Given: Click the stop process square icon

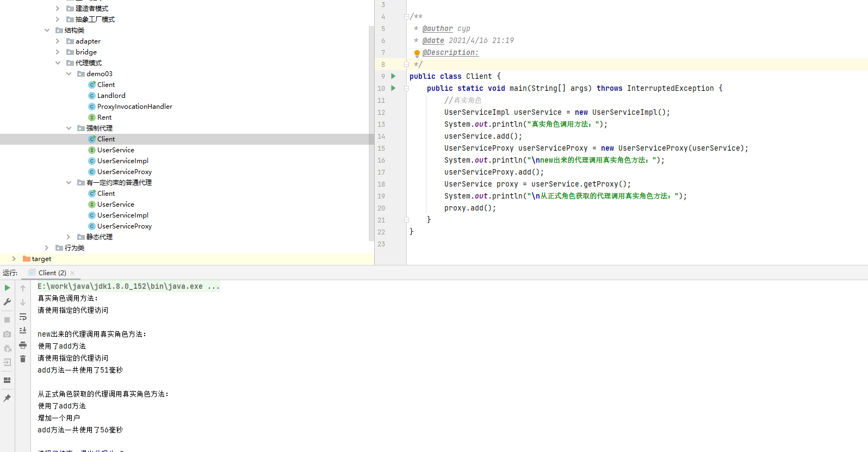Looking at the screenshot, I should pyautogui.click(x=7, y=320).
